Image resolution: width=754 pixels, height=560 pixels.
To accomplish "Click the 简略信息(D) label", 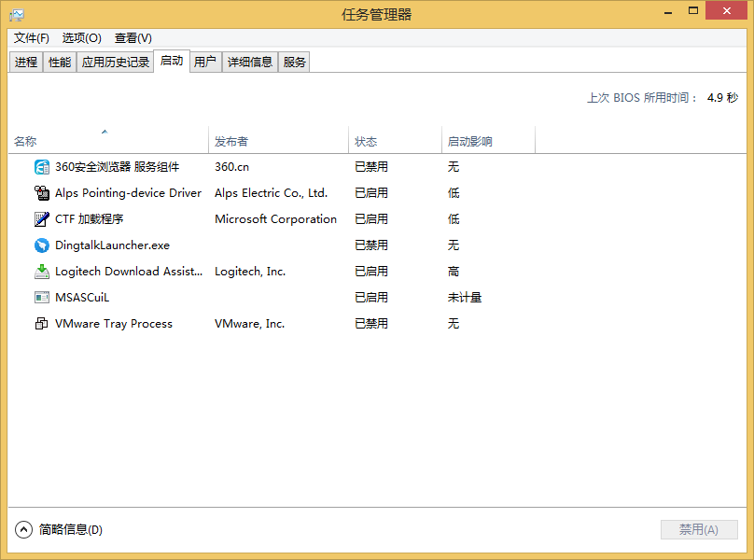I will 71,530.
